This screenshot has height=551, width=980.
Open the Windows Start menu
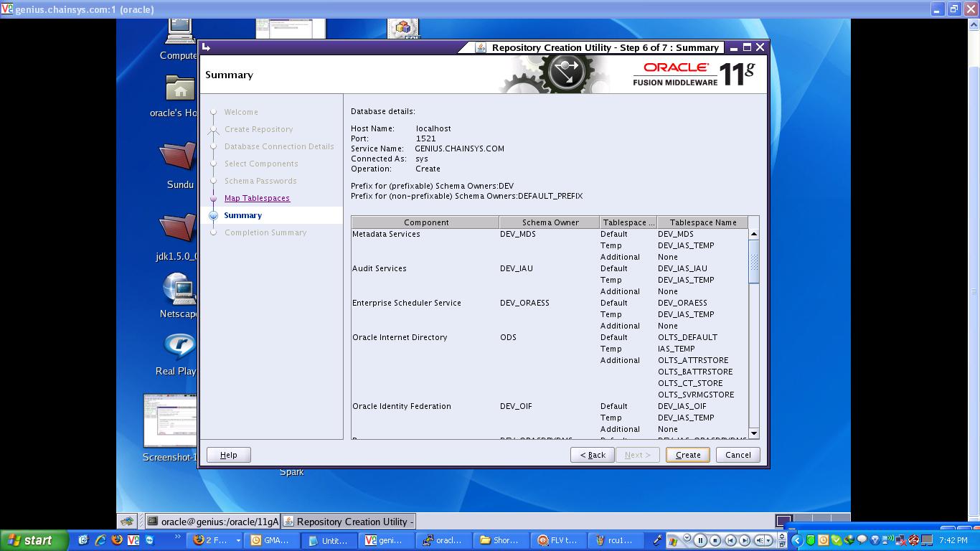click(x=34, y=540)
